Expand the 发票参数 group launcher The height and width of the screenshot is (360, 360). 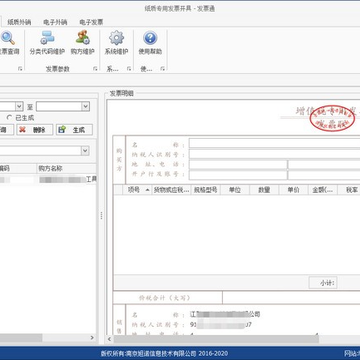(x=95, y=69)
